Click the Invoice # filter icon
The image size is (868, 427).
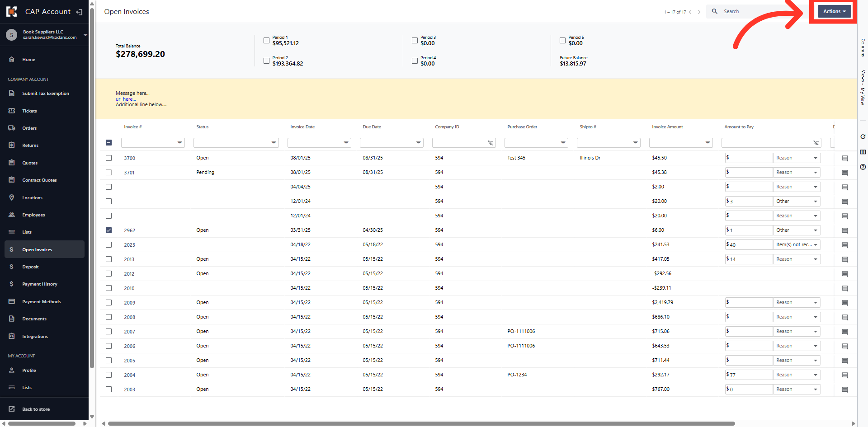pyautogui.click(x=180, y=143)
